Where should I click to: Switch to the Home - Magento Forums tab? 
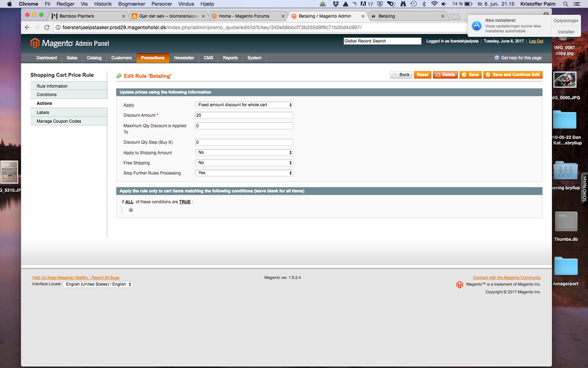247,16
